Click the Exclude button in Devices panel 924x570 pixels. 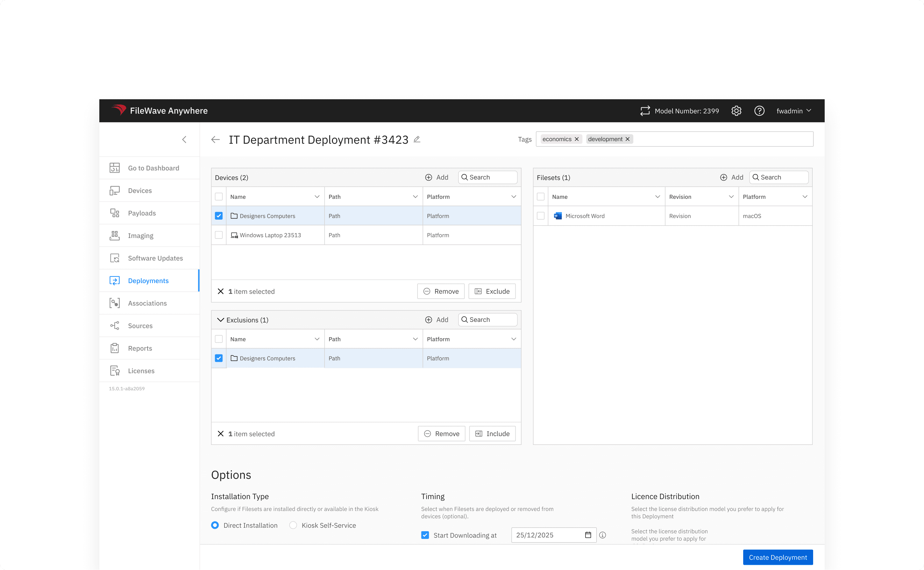pos(492,291)
